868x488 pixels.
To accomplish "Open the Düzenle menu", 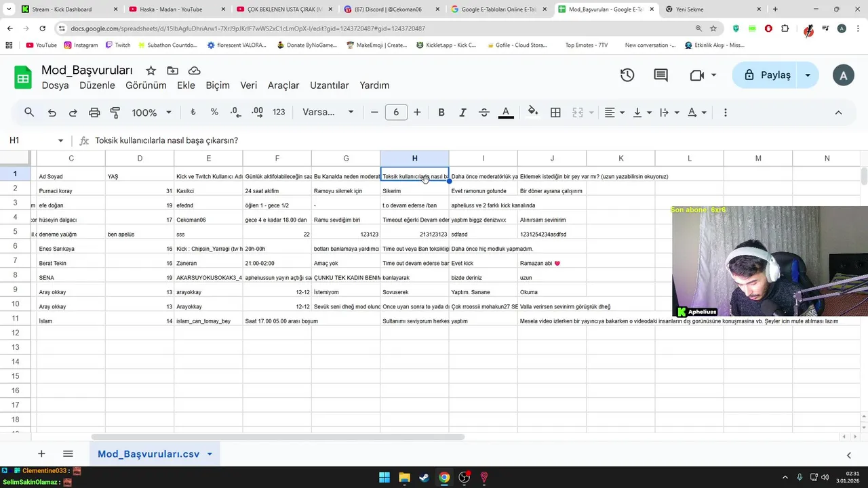I will (97, 85).
